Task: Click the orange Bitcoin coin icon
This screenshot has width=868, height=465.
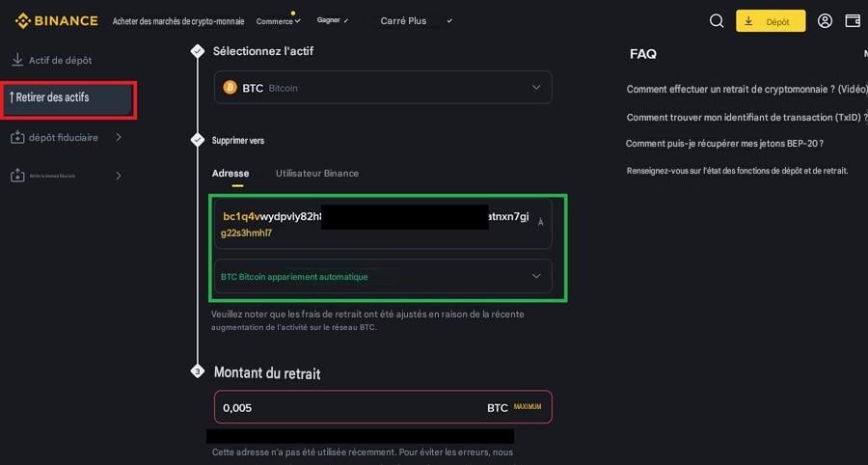Action: coord(230,88)
